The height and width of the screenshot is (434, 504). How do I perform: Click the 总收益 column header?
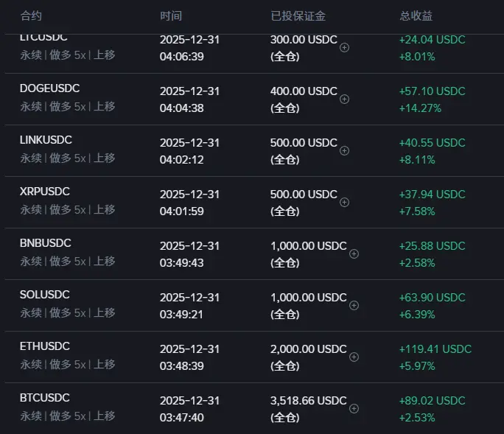(x=416, y=15)
